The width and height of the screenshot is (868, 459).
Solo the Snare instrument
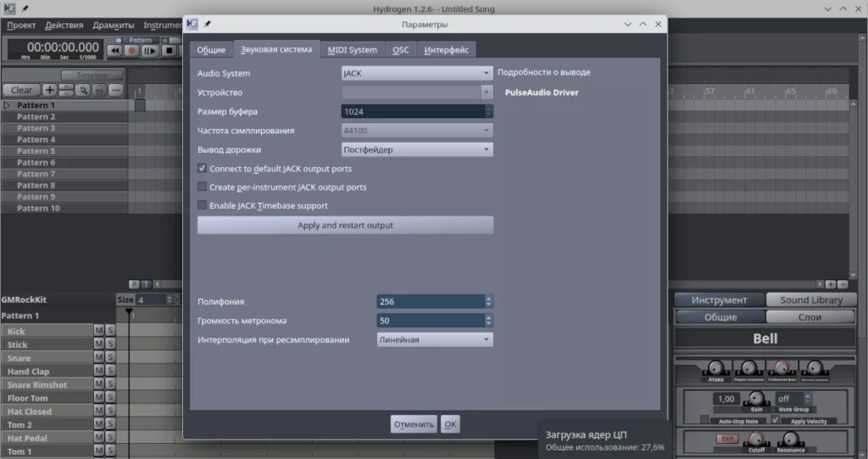coord(109,357)
